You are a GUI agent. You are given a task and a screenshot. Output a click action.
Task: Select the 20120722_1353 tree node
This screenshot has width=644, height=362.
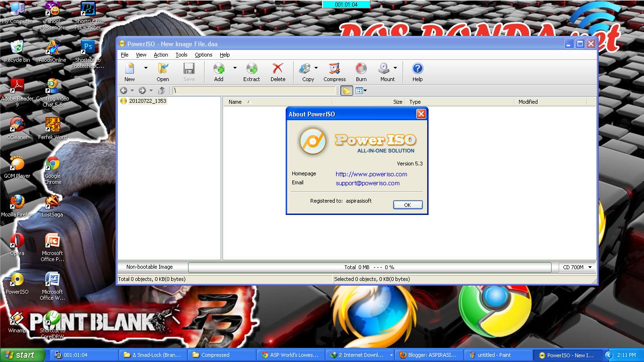tap(148, 101)
